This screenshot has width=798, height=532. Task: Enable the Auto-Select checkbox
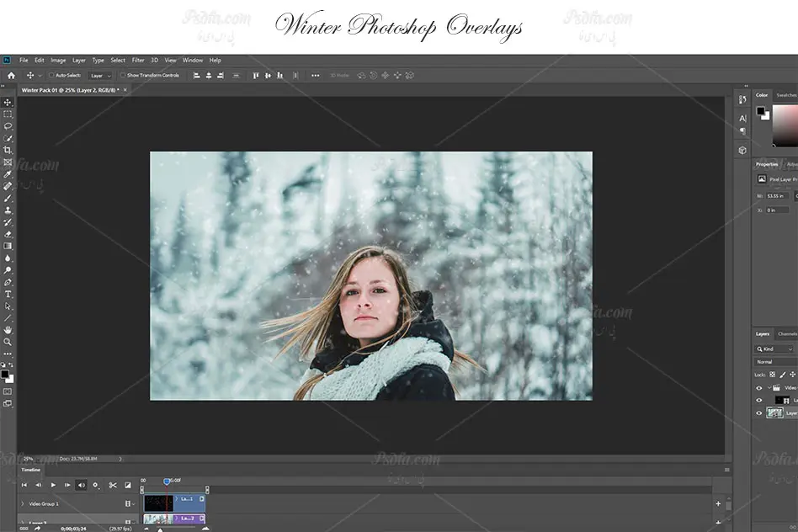[x=51, y=76]
